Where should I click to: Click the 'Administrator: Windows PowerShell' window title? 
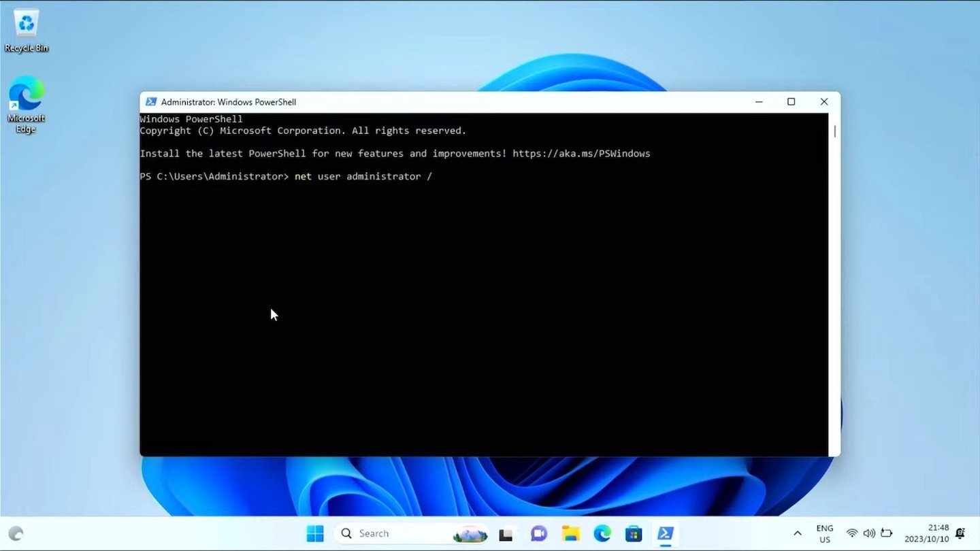coord(229,102)
